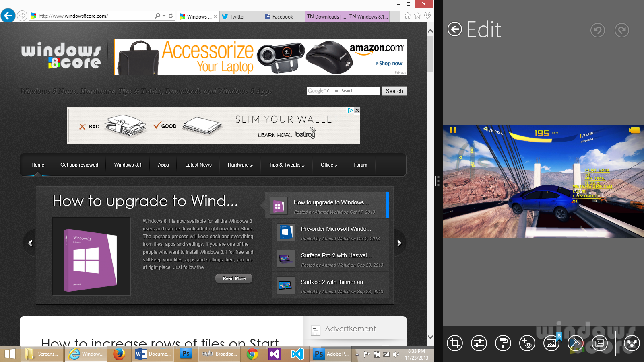644x362 pixels.
Task: Select the paint roller tool
Action: click(503, 343)
